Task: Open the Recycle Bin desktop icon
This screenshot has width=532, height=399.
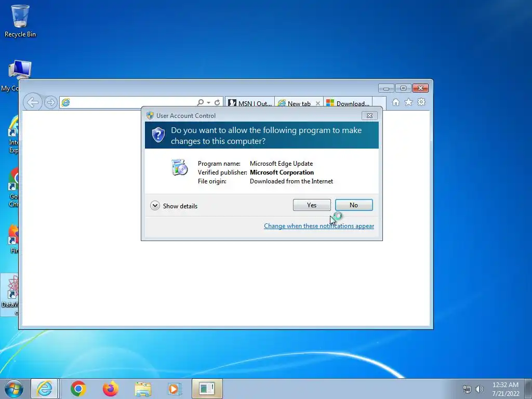Action: tap(20, 21)
